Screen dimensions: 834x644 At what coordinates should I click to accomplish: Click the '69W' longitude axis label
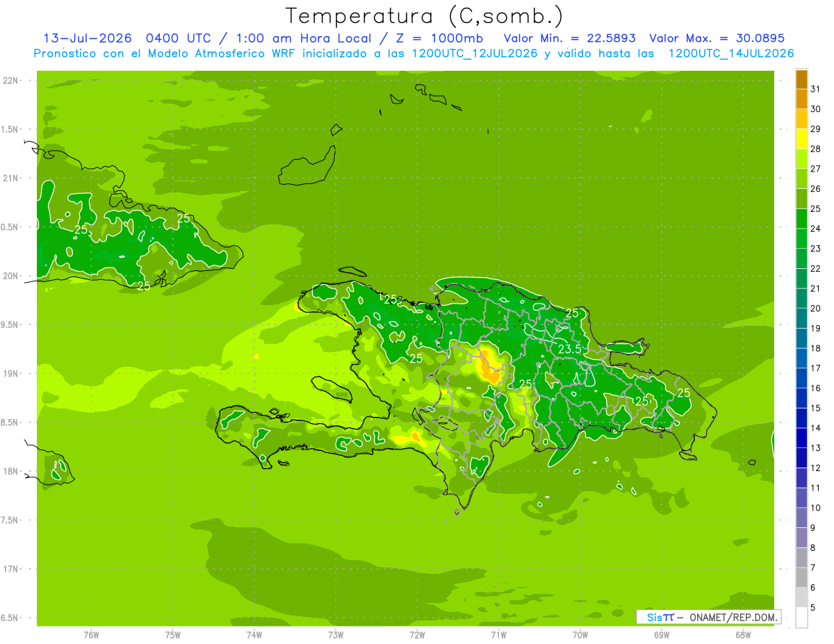point(662,635)
